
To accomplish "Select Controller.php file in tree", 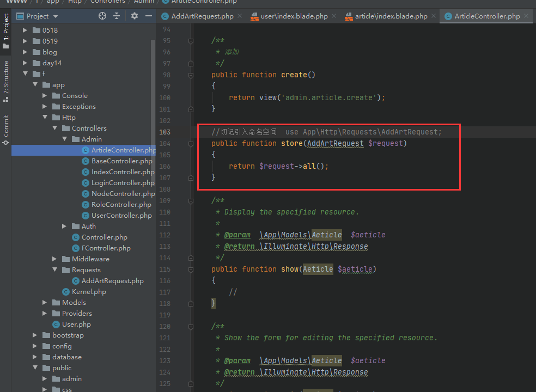I will tap(100, 237).
